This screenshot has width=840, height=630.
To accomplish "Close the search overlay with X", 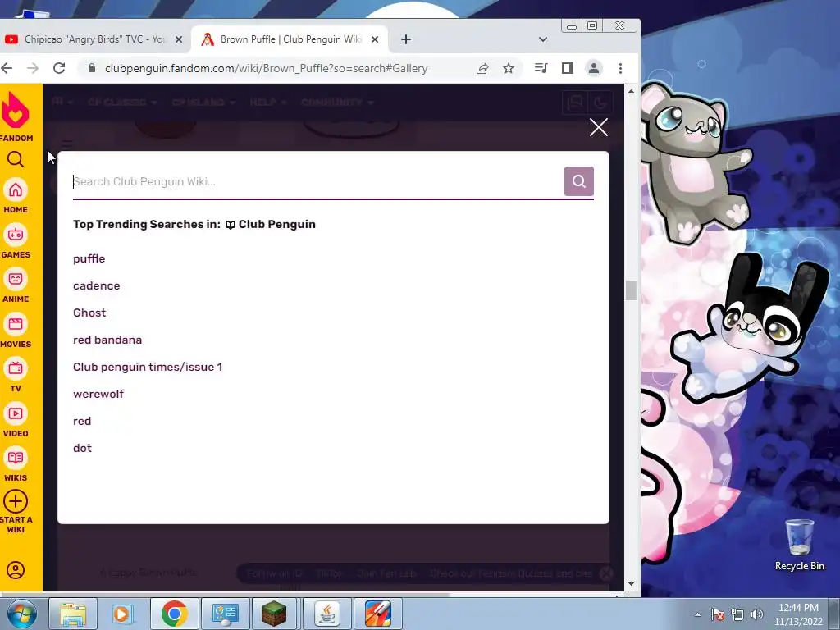I will pos(598,127).
